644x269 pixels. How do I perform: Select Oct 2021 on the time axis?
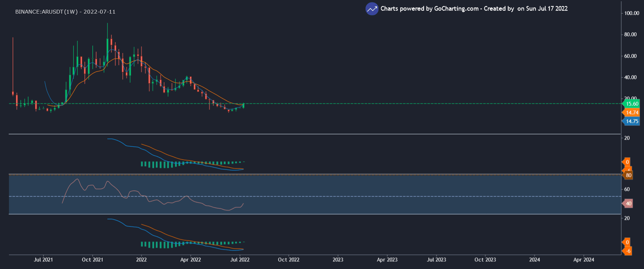pos(92,260)
